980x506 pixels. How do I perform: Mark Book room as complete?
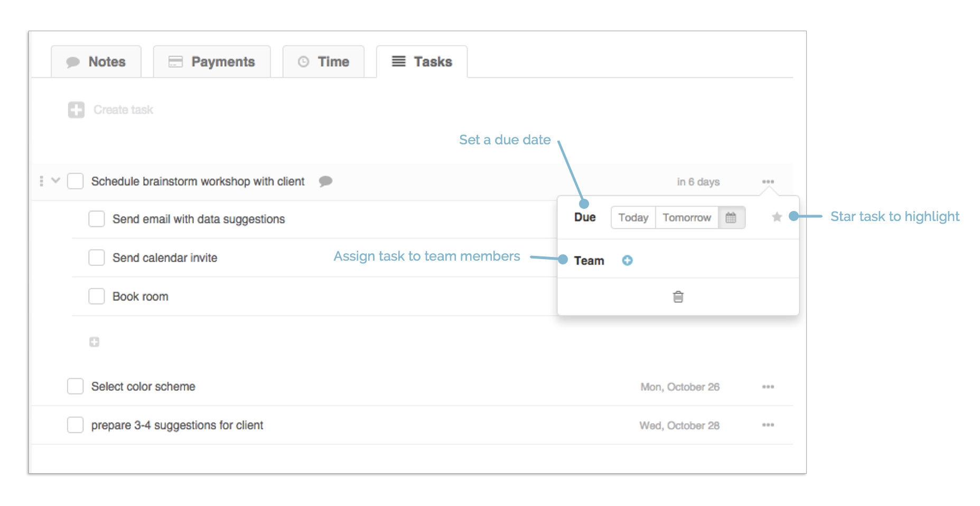coord(96,296)
